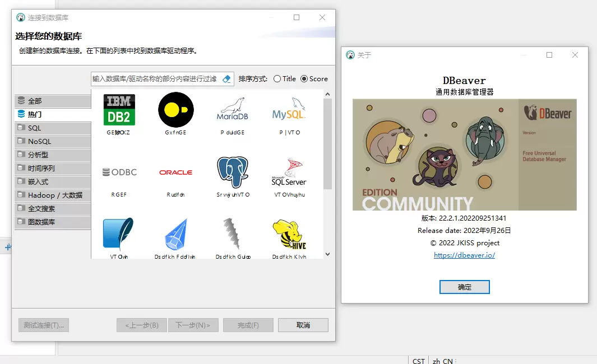This screenshot has width=597, height=364.
Task: Click the 上一步(B) button
Action: coord(142,325)
